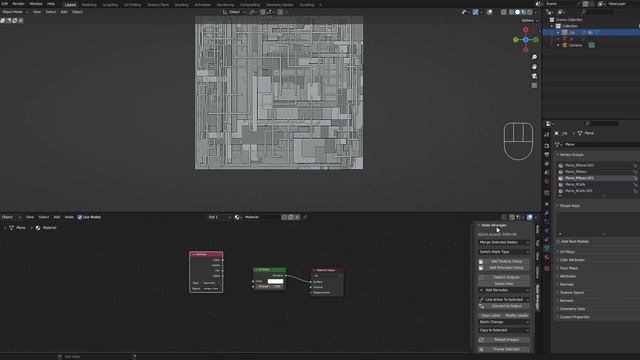Select solid viewport shading mode

(518, 12)
